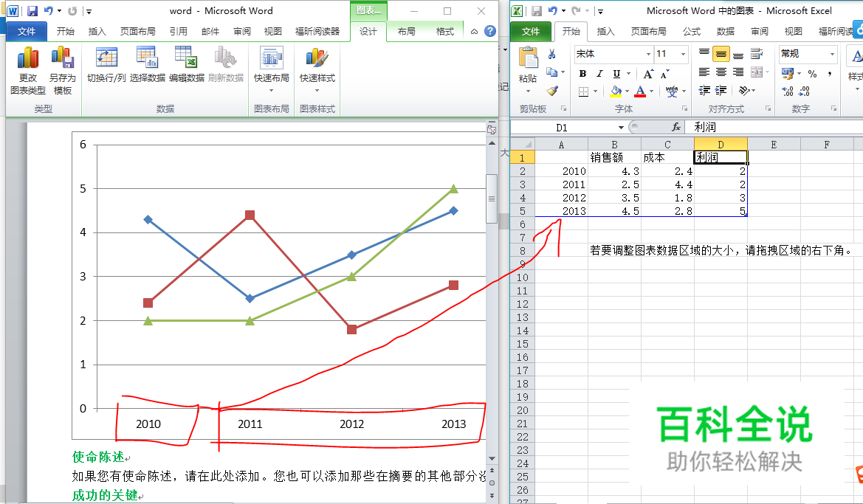Image resolution: width=863 pixels, height=504 pixels.
Task: Click the insert function fx button
Action: point(676,128)
